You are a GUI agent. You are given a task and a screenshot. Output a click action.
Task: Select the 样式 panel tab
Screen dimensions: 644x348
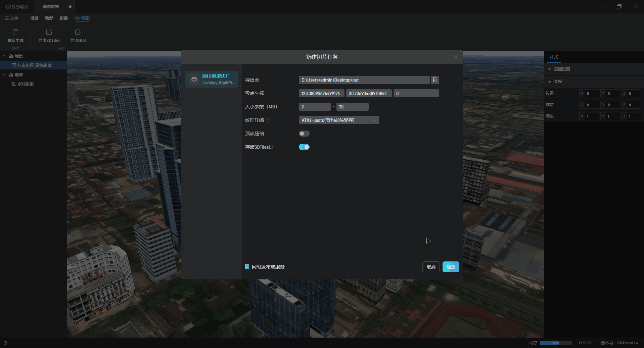554,57
